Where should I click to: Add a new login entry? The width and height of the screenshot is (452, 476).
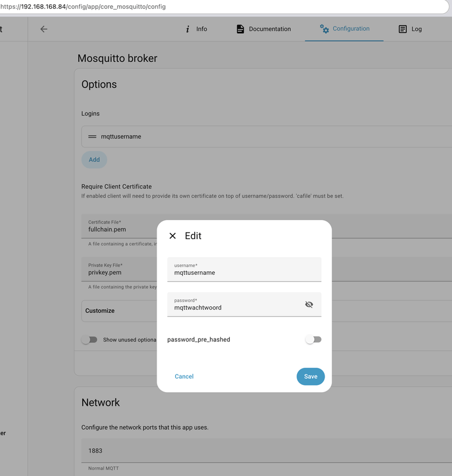pyautogui.click(x=94, y=159)
